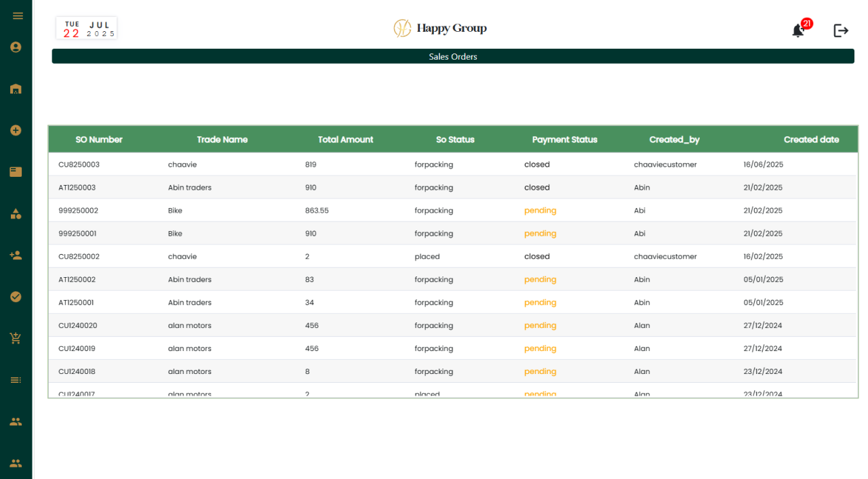868x479 pixels.
Task: Click Abin traders in the AT1250003 row
Action: (x=190, y=188)
